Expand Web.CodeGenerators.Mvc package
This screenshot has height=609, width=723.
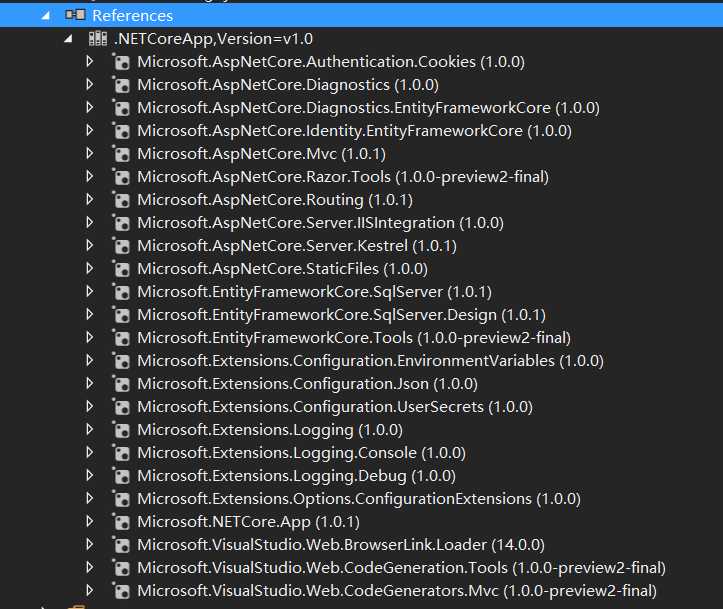pos(90,591)
